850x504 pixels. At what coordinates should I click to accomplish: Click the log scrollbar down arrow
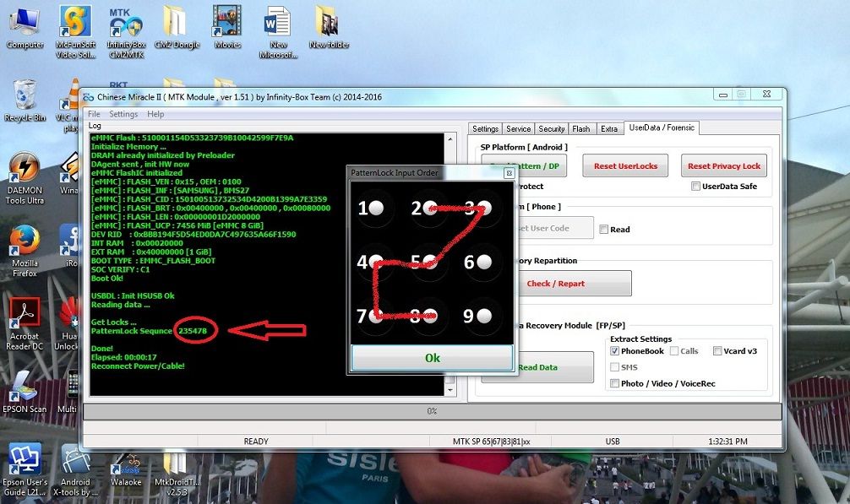pos(451,390)
